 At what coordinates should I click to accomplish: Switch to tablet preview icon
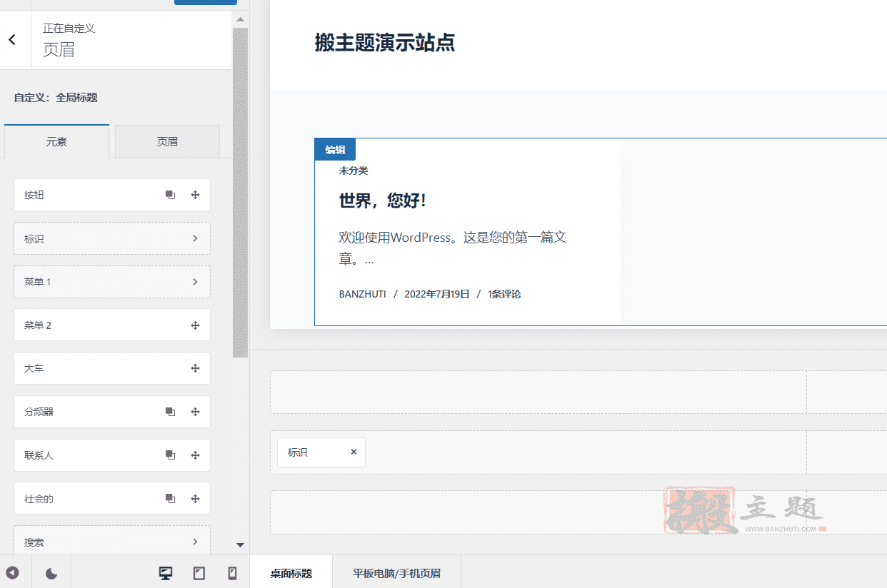(x=199, y=573)
